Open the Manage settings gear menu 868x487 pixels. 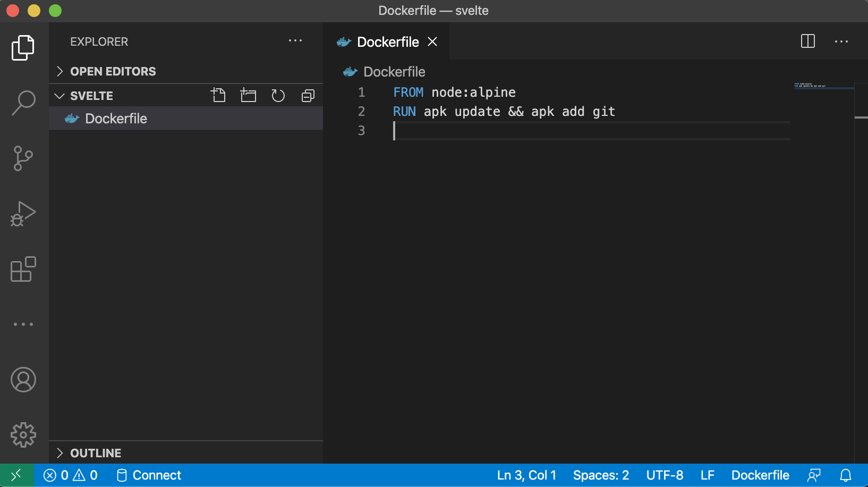point(23,435)
